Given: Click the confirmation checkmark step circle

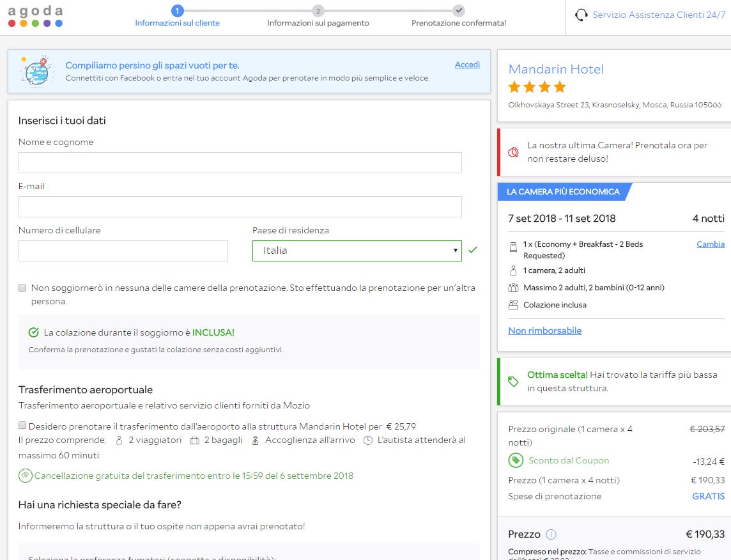Looking at the screenshot, I should (459, 10).
